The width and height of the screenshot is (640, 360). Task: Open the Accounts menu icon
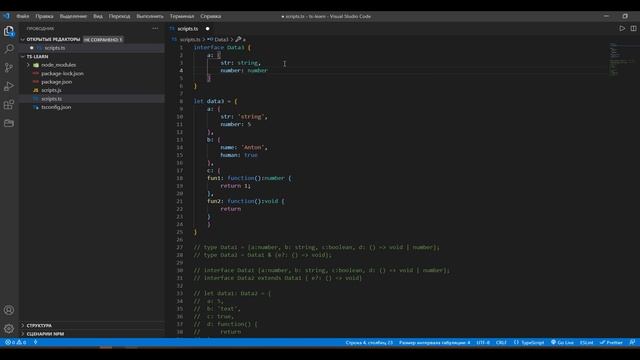(9, 310)
